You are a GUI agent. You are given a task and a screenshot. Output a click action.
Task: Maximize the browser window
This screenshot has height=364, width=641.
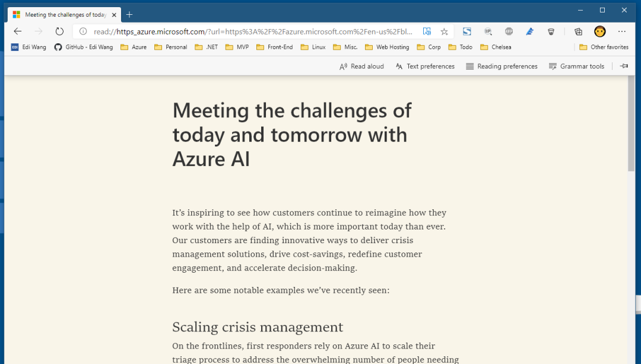(602, 10)
